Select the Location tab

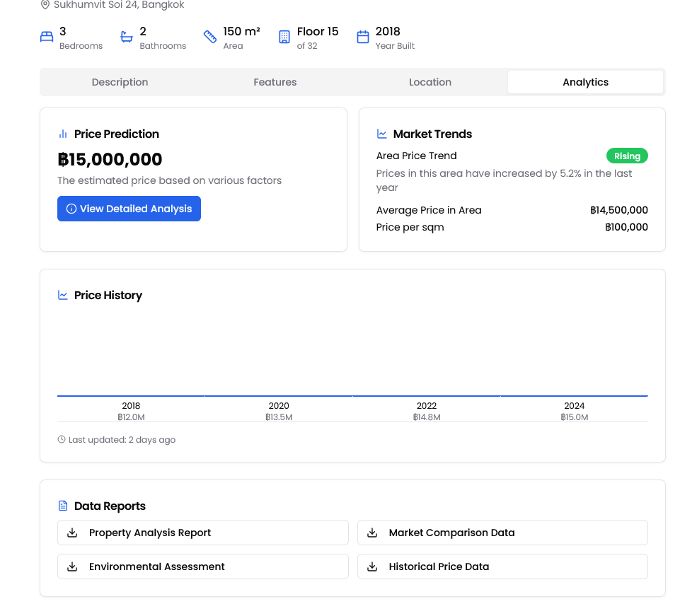point(430,82)
